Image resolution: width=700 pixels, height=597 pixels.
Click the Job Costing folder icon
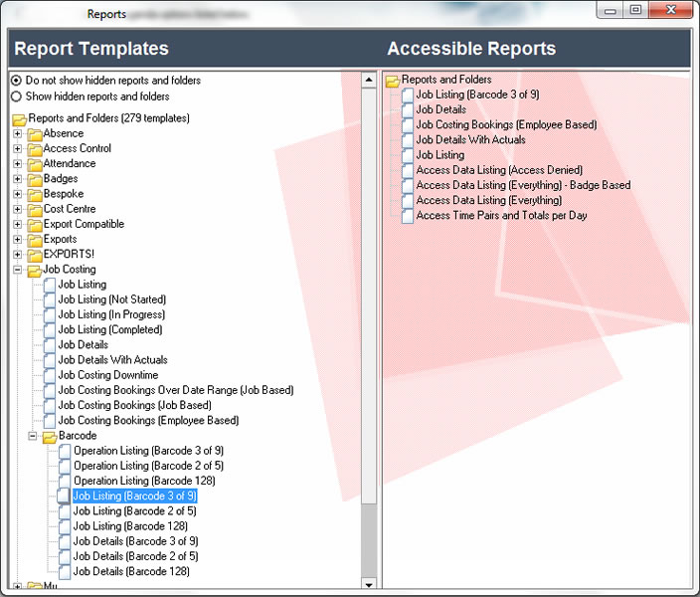point(35,270)
